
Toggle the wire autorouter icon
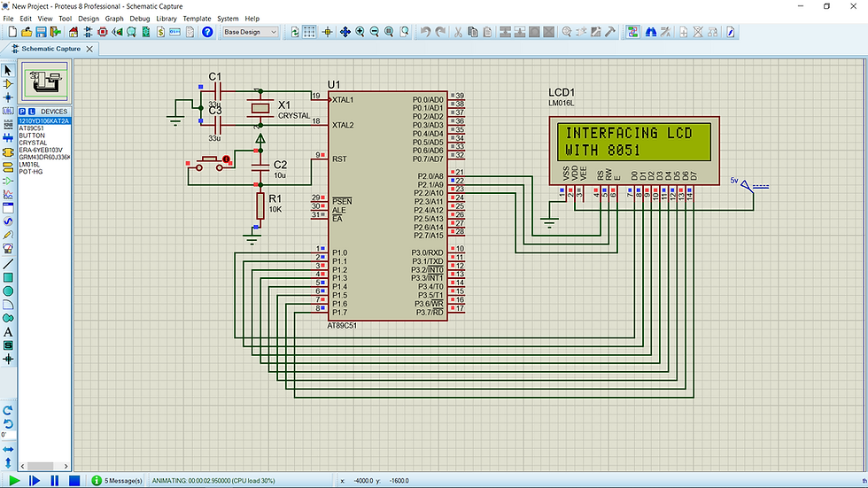[633, 32]
